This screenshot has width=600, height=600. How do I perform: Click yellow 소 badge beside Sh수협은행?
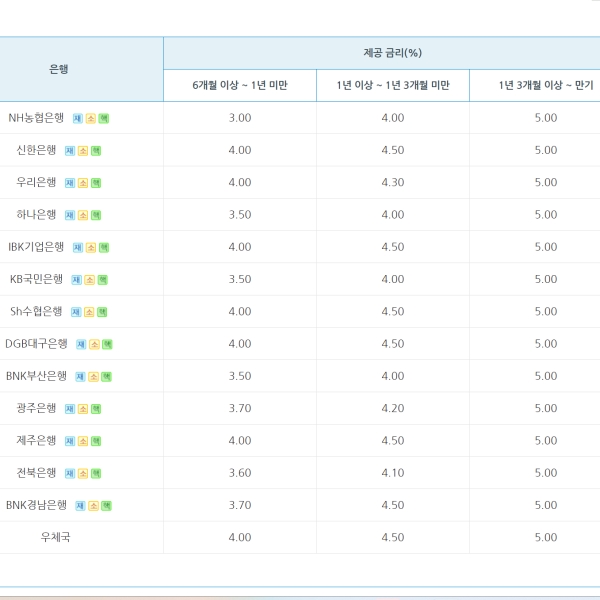tap(89, 312)
